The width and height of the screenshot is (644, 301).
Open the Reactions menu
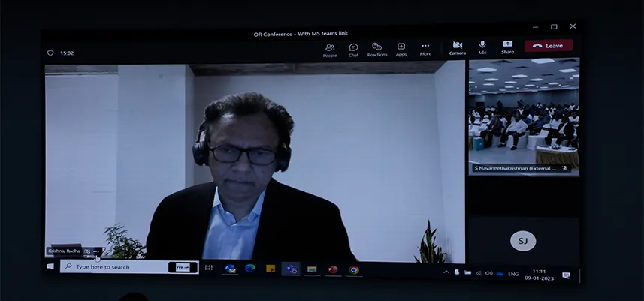(377, 50)
